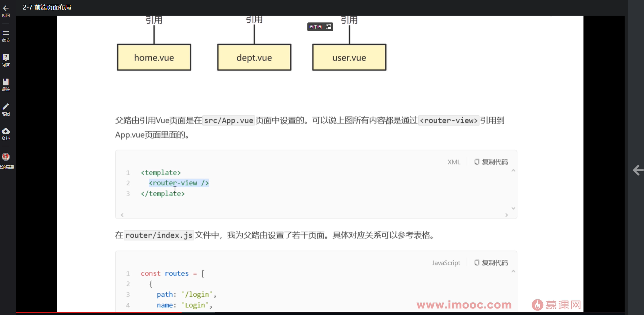Open the www.imooc.com link
Screen dimensions: 644x315
[464, 305]
